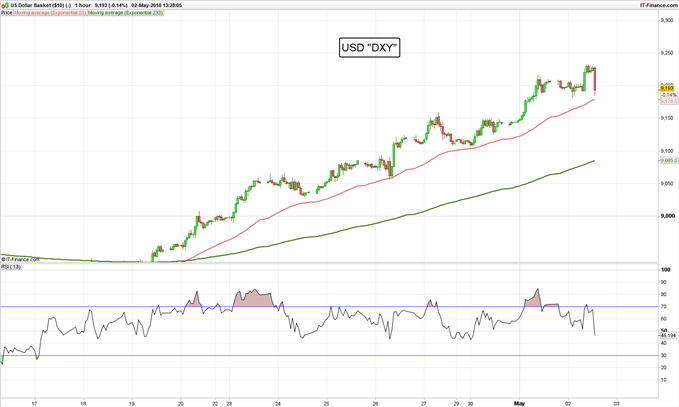This screenshot has height=407, width=679.
Task: Open the IT-Finance.com link in top-right corner
Action: [658, 6]
